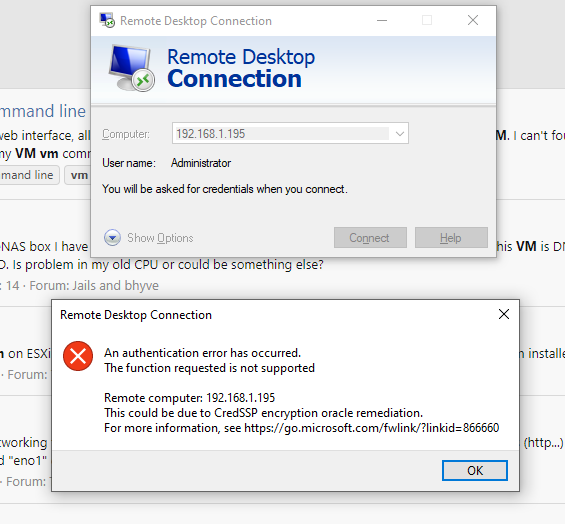Click the Remote Desktop title bar app icon
The height and width of the screenshot is (524, 565).
tap(107, 20)
